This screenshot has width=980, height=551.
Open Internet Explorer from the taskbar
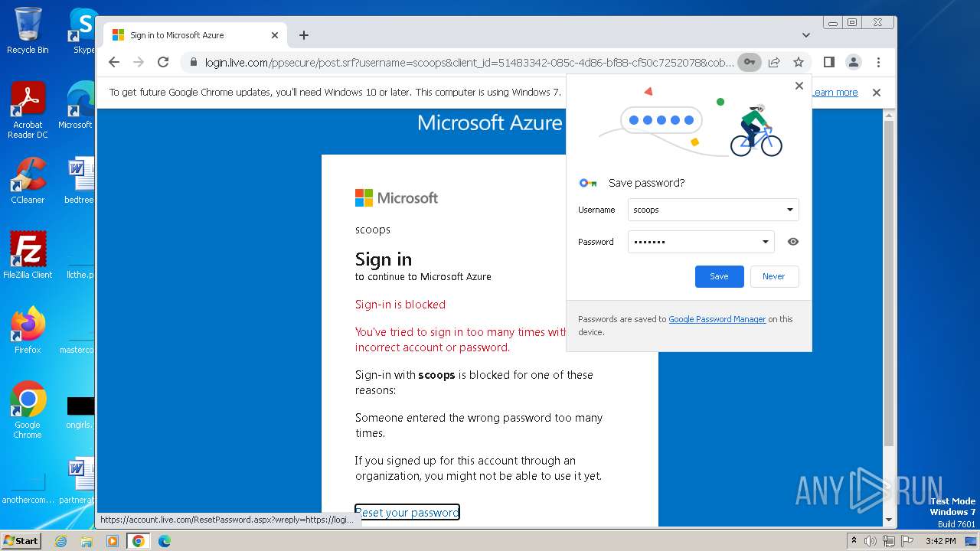coord(60,541)
